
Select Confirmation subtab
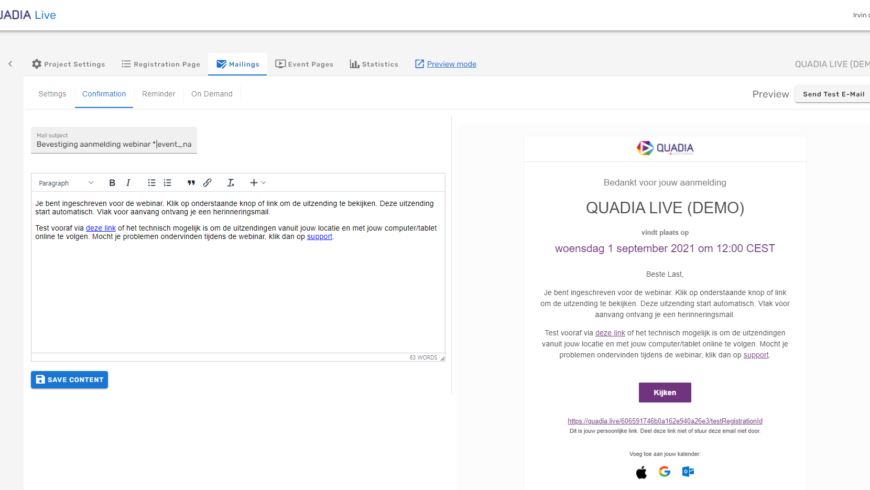click(x=104, y=94)
